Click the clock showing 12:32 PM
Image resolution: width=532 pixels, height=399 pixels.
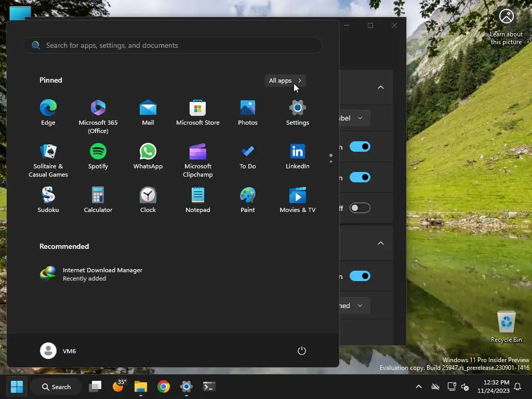[494, 387]
